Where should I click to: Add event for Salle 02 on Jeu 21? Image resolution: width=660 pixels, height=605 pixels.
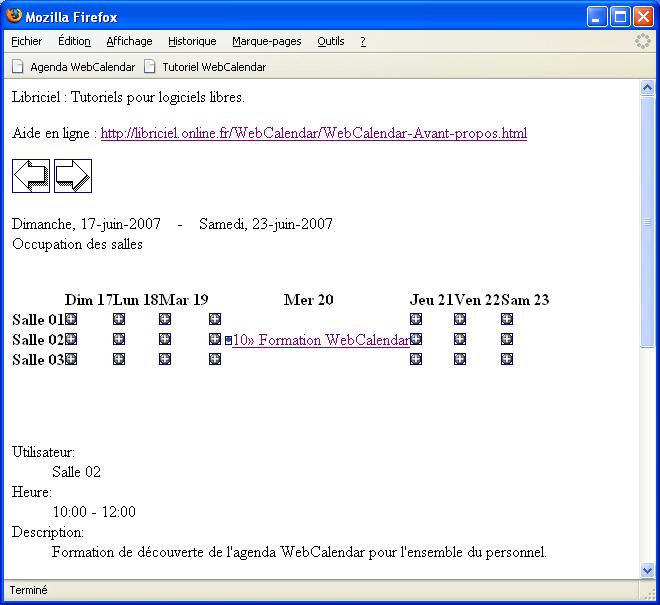click(416, 339)
